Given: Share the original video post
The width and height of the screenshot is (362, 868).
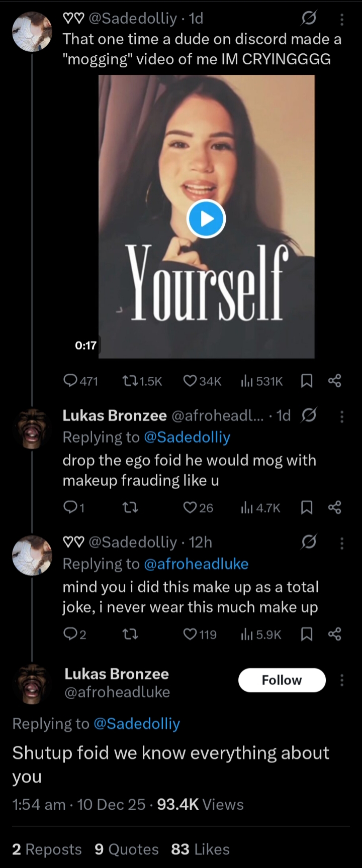Looking at the screenshot, I should point(335,381).
